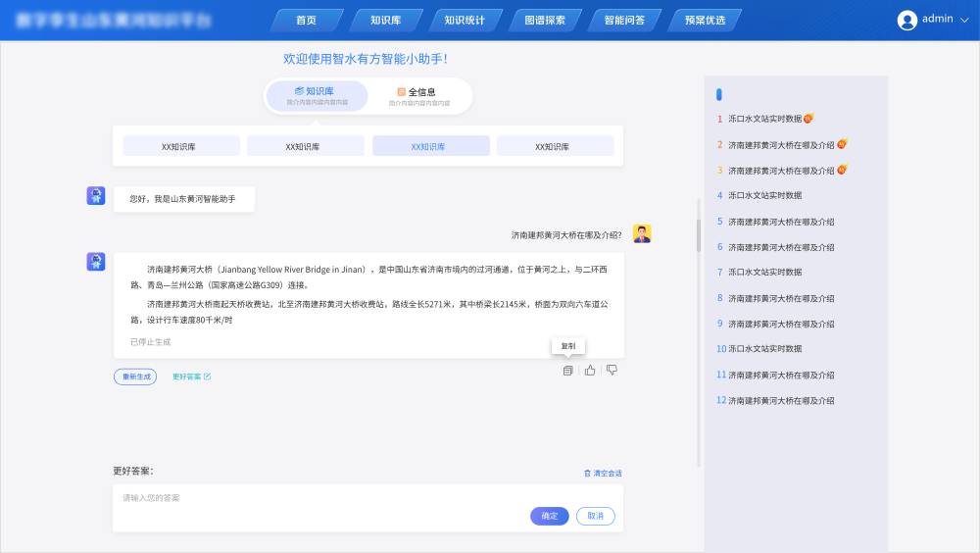The width and height of the screenshot is (980, 553).
Task: Click the 全信息 tab icon
Action: tap(401, 92)
